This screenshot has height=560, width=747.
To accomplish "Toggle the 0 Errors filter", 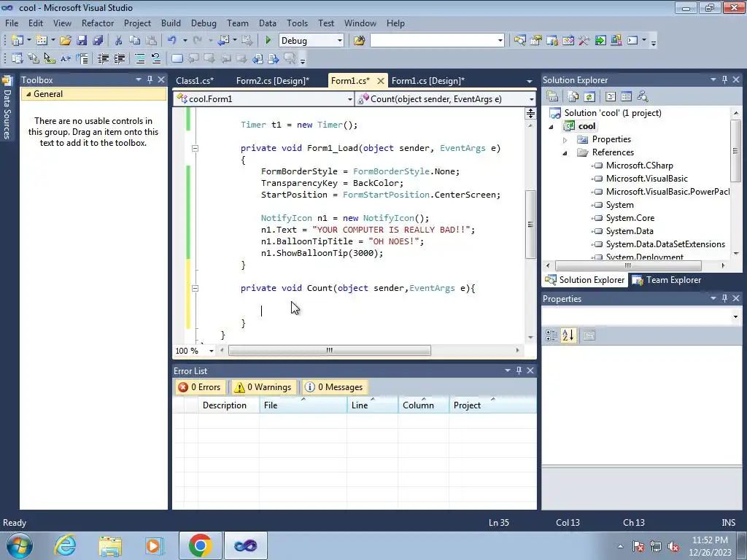I will (x=199, y=387).
